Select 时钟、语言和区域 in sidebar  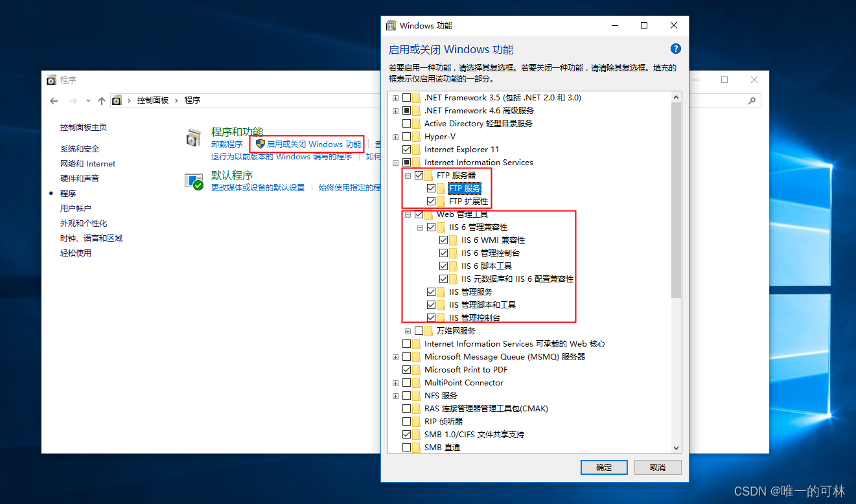point(91,238)
